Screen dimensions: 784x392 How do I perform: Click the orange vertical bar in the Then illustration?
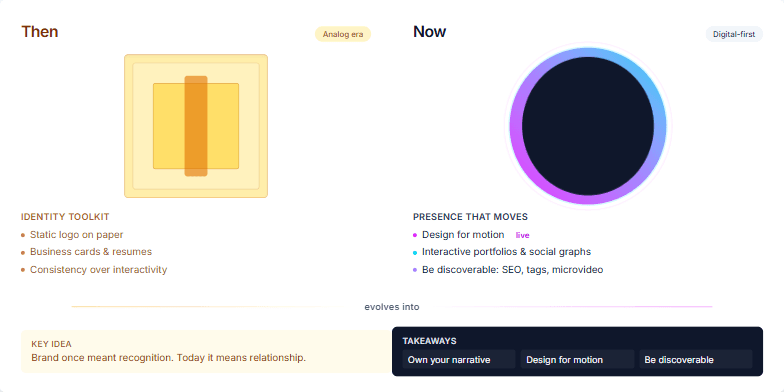(x=196, y=126)
